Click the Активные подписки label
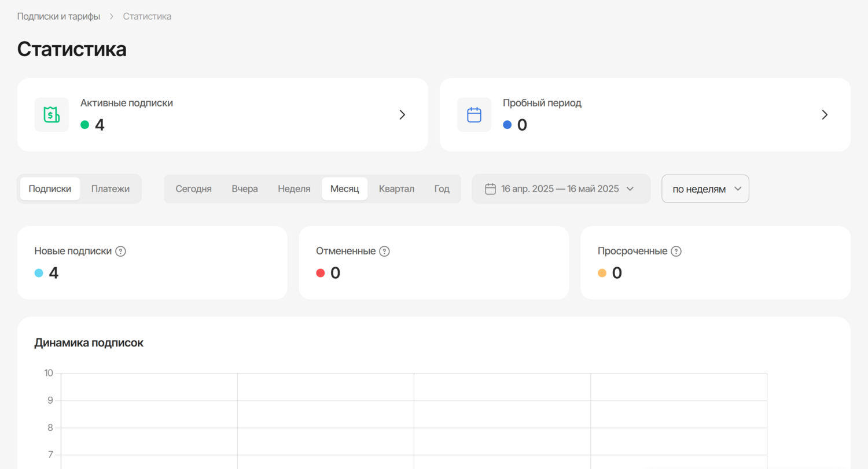The image size is (868, 469). coord(127,103)
